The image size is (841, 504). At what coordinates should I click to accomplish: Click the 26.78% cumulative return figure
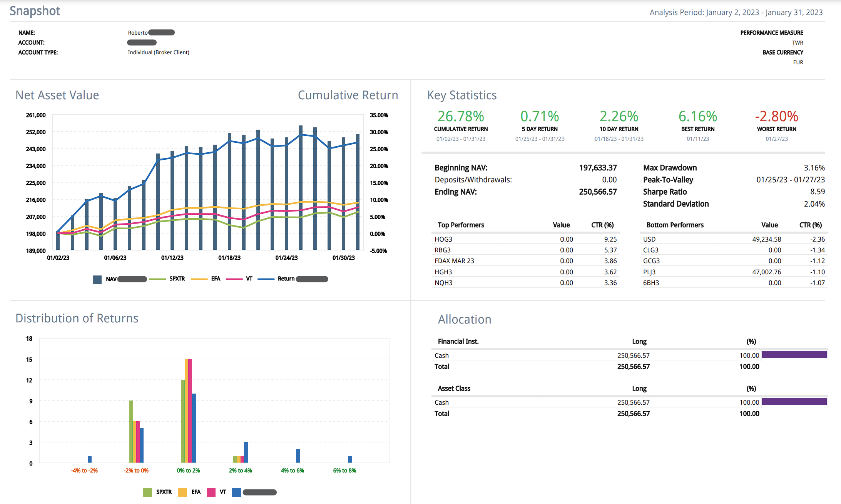pyautogui.click(x=461, y=116)
